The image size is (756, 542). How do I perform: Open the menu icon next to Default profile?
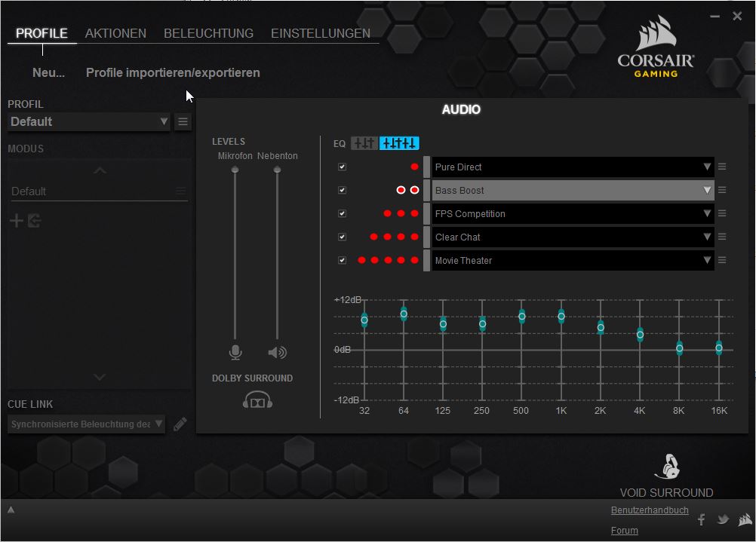coord(183,121)
